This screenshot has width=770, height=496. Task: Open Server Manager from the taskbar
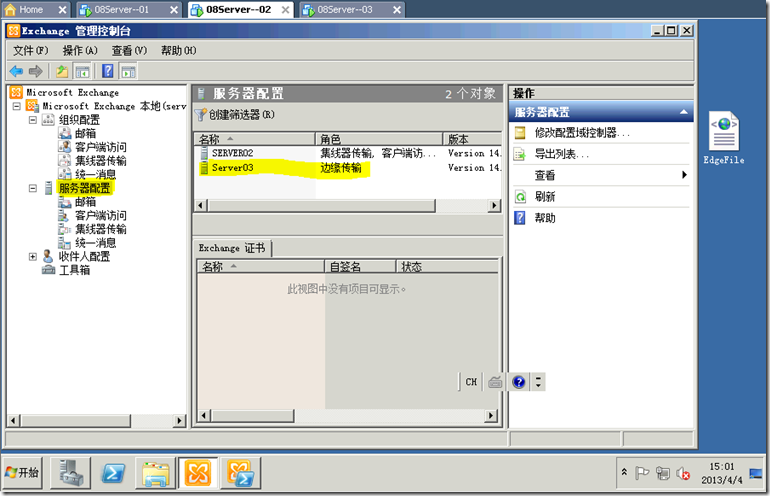(x=70, y=472)
